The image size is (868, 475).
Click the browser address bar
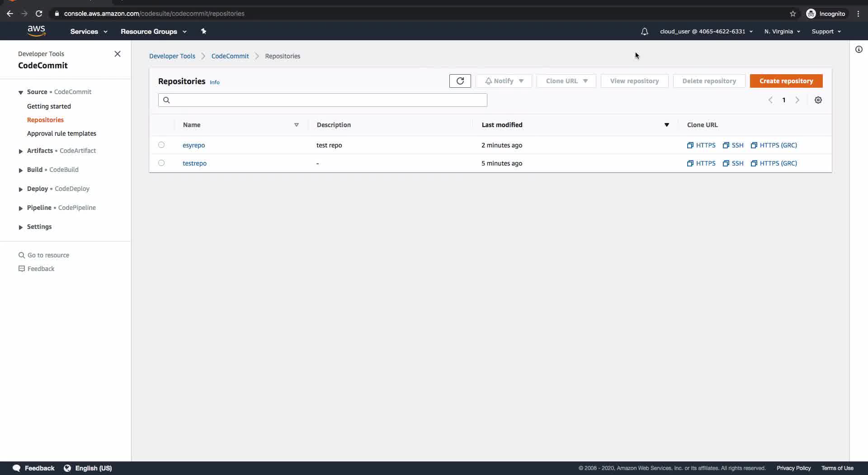[x=425, y=14]
